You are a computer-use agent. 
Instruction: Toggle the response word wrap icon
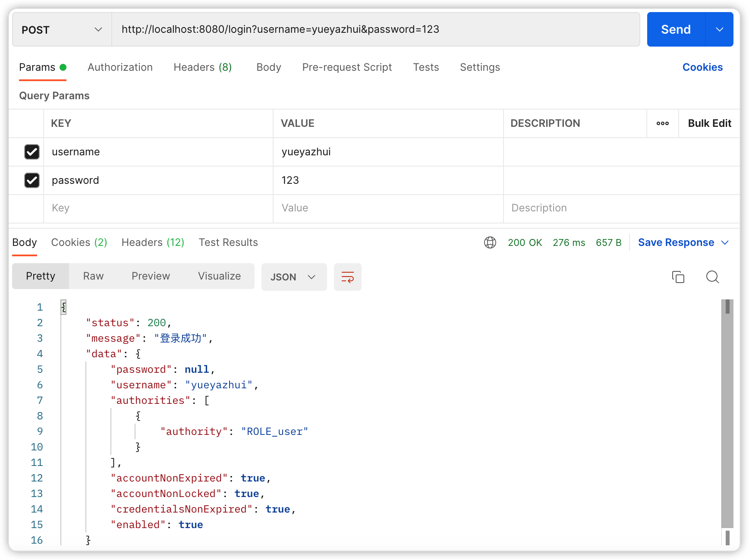click(348, 277)
